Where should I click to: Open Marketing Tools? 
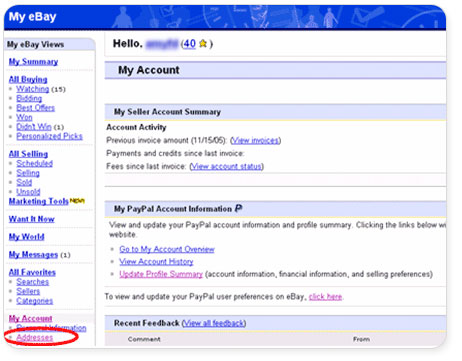[39, 201]
